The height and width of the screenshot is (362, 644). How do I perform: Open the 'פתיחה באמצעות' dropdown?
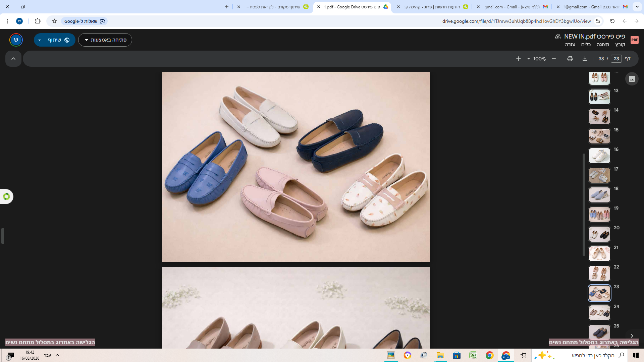tap(105, 40)
